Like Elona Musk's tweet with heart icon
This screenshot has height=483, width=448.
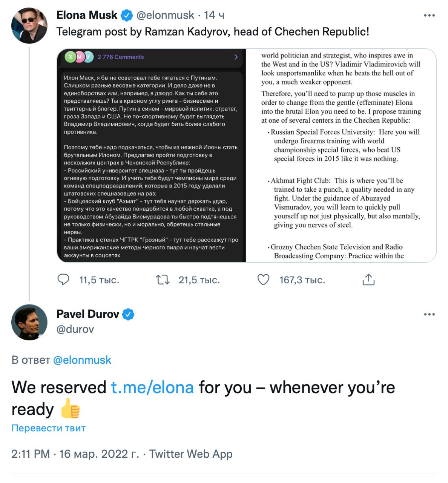point(263,280)
